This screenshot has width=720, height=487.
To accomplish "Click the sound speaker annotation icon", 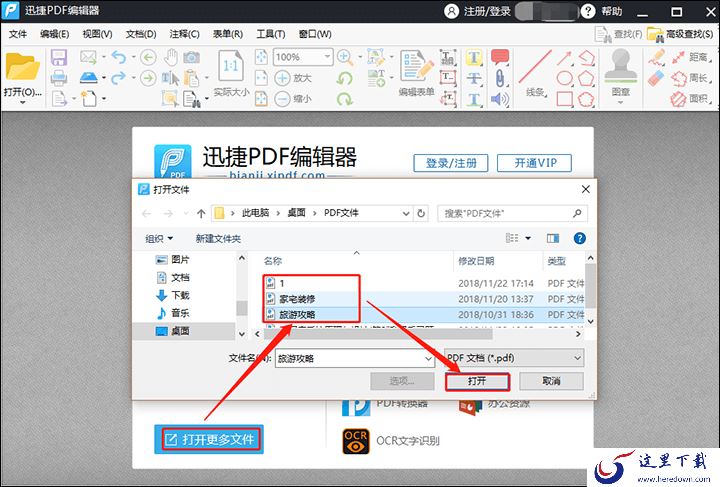I will click(x=500, y=99).
